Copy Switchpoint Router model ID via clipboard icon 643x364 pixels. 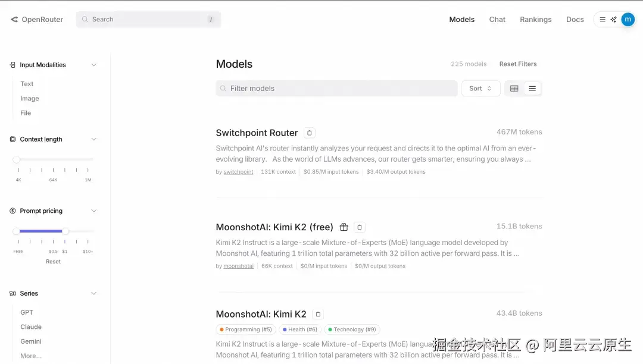(x=310, y=133)
